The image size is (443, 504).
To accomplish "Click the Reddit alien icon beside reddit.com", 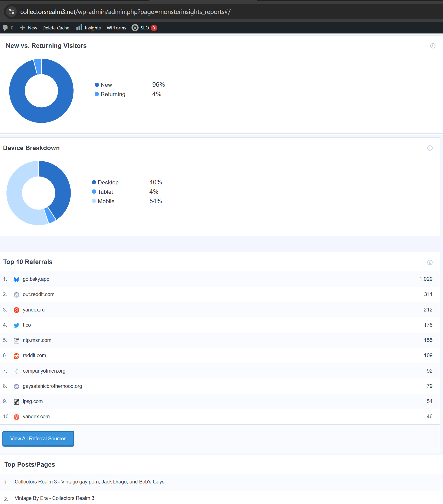I will pos(17,356).
